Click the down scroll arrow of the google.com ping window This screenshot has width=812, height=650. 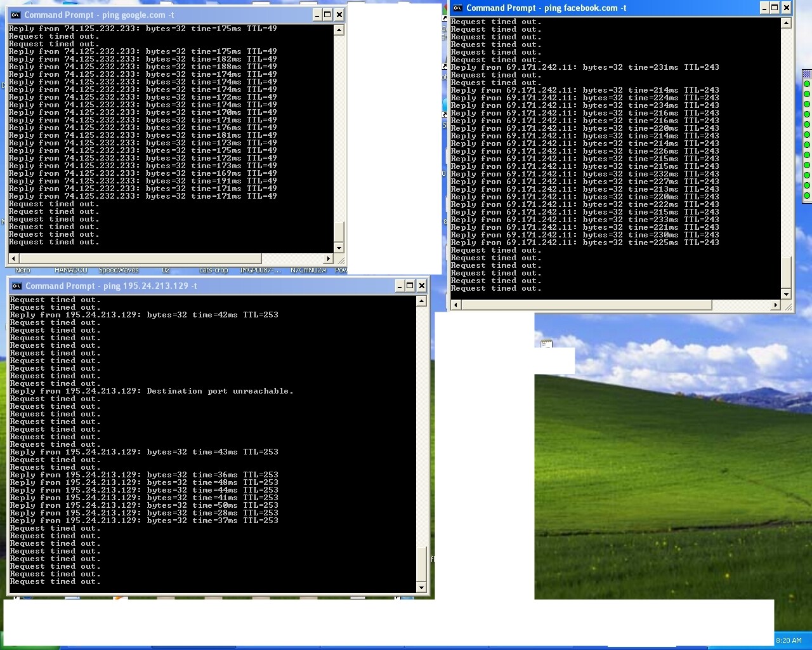(x=340, y=248)
